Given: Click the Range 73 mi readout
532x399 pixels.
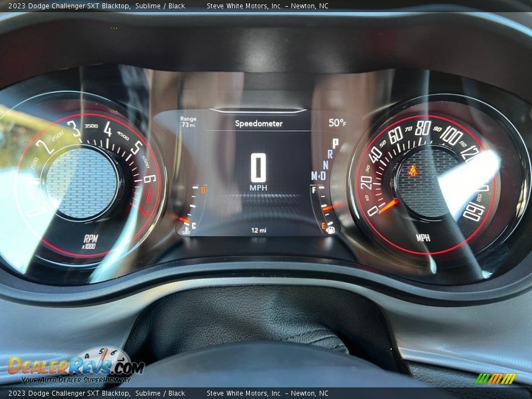Looking at the screenshot, I should coord(188,122).
